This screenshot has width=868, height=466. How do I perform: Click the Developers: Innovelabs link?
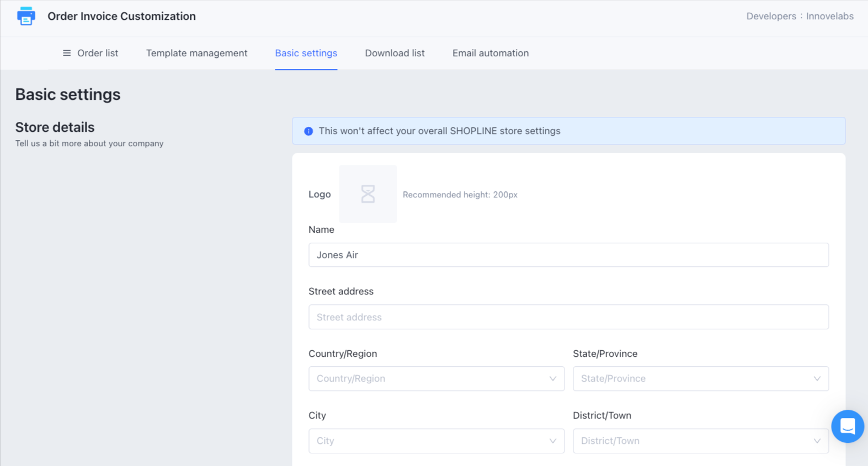(x=800, y=16)
